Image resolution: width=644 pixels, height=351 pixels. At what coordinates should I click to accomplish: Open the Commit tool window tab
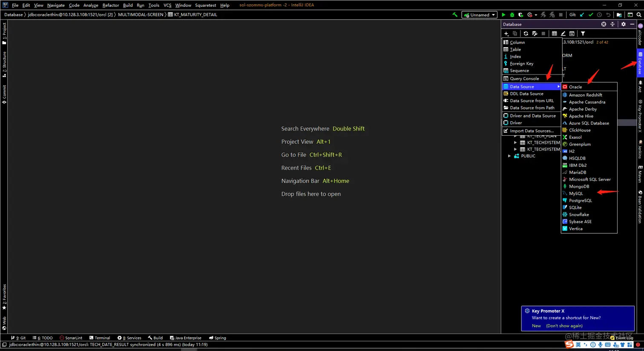(4, 94)
